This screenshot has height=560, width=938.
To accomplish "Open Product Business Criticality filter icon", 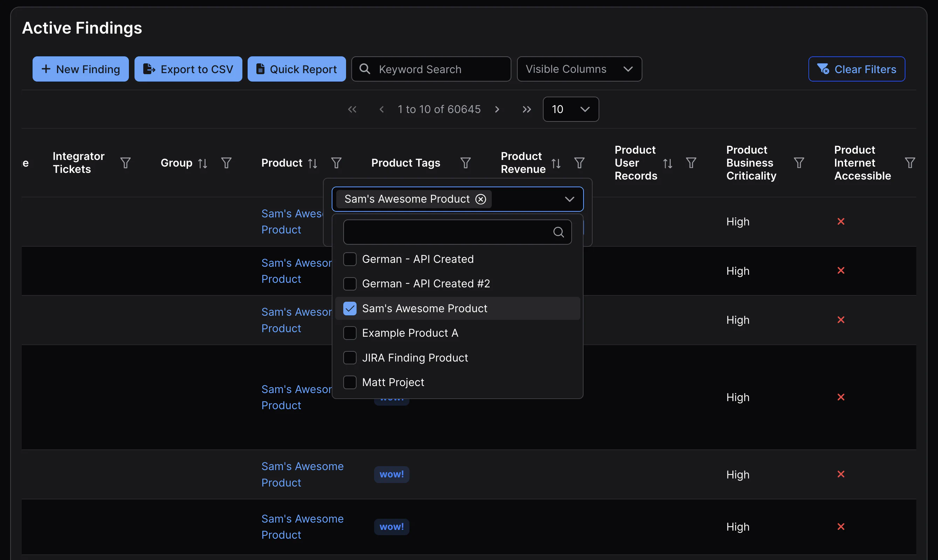I will click(799, 163).
